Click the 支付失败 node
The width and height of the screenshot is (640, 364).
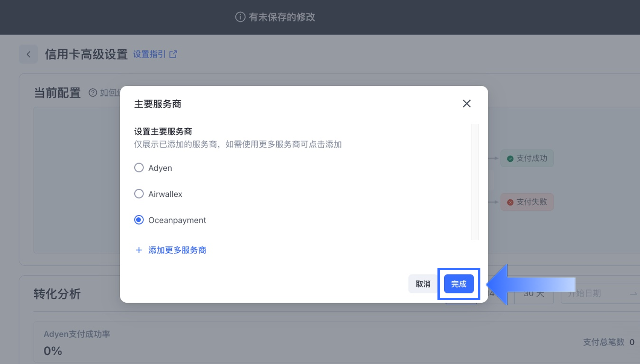527,202
